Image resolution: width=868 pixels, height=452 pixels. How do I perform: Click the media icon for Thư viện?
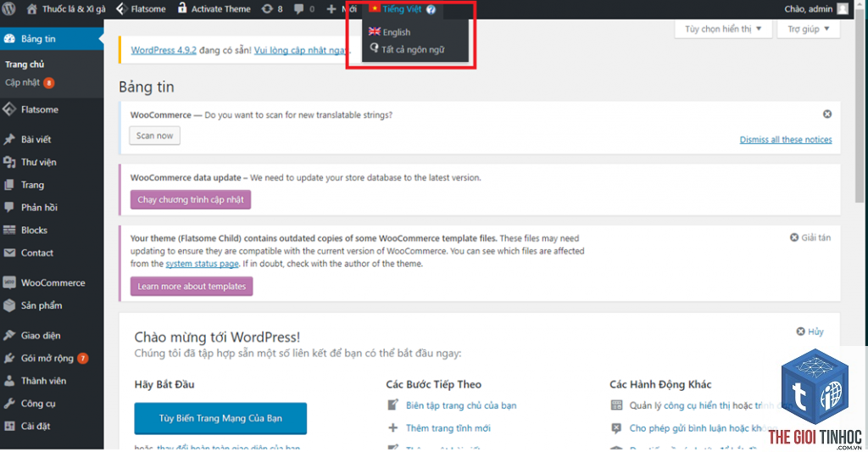(9, 162)
